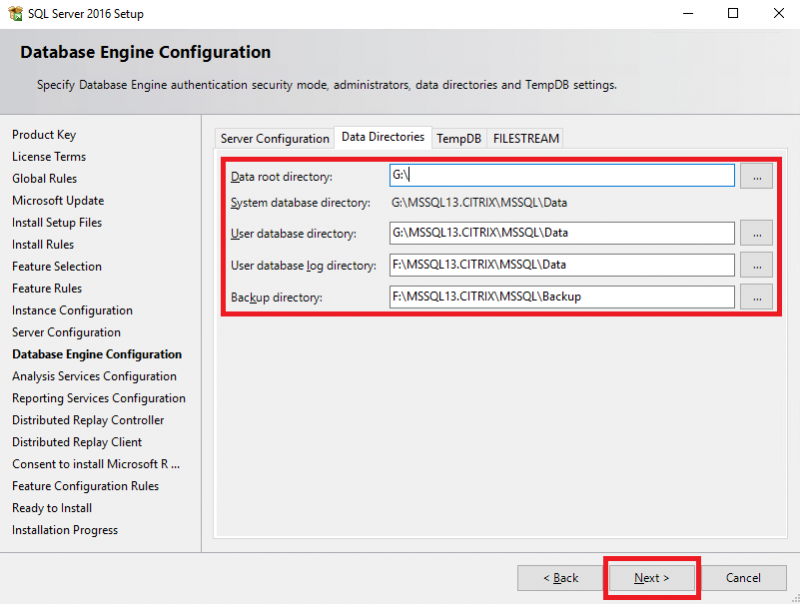Switch to the TempDB tab
The height and width of the screenshot is (604, 800).
tap(458, 138)
